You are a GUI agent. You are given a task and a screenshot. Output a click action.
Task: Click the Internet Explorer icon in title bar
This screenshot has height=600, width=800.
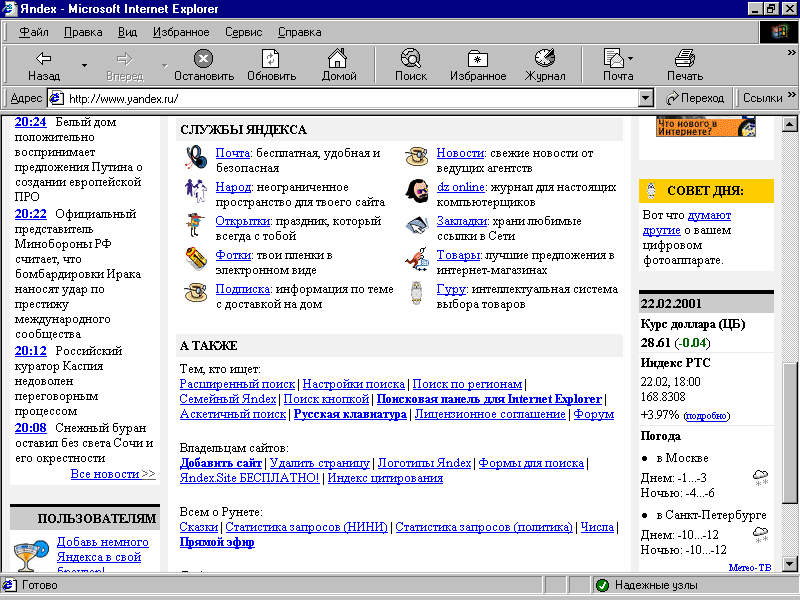(x=9, y=9)
